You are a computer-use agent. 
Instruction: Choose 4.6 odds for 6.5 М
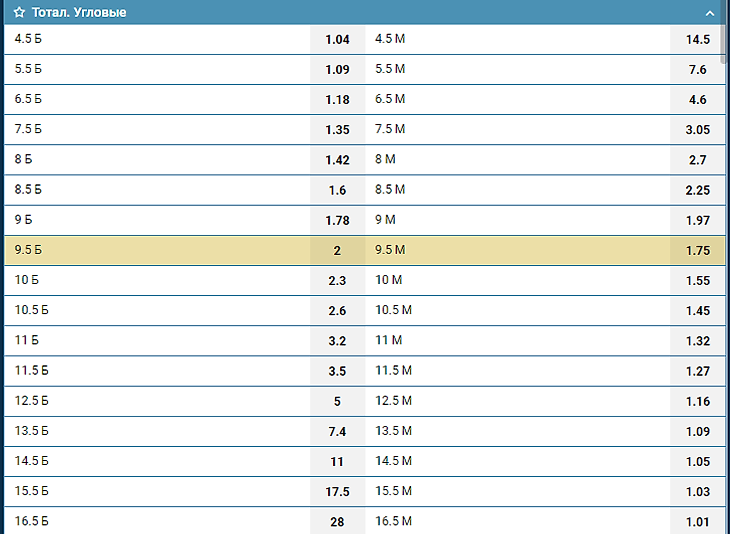point(697,100)
